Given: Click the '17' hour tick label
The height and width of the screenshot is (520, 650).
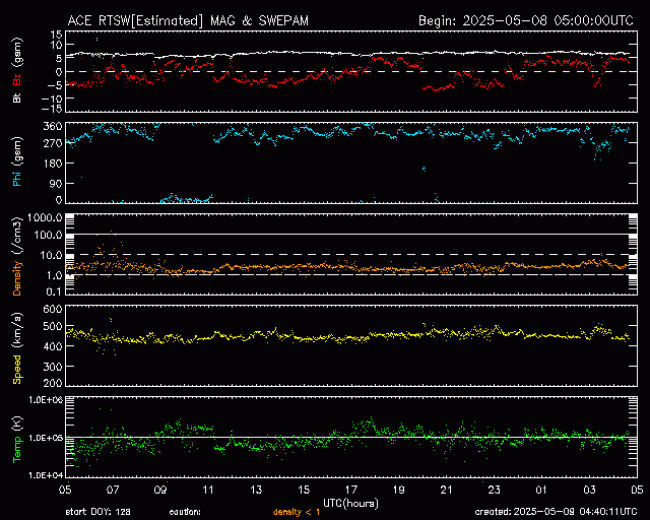Looking at the screenshot, I should [351, 490].
